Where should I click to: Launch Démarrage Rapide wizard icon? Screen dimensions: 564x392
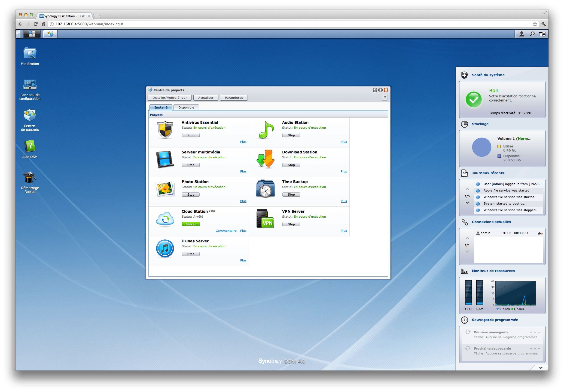[30, 178]
